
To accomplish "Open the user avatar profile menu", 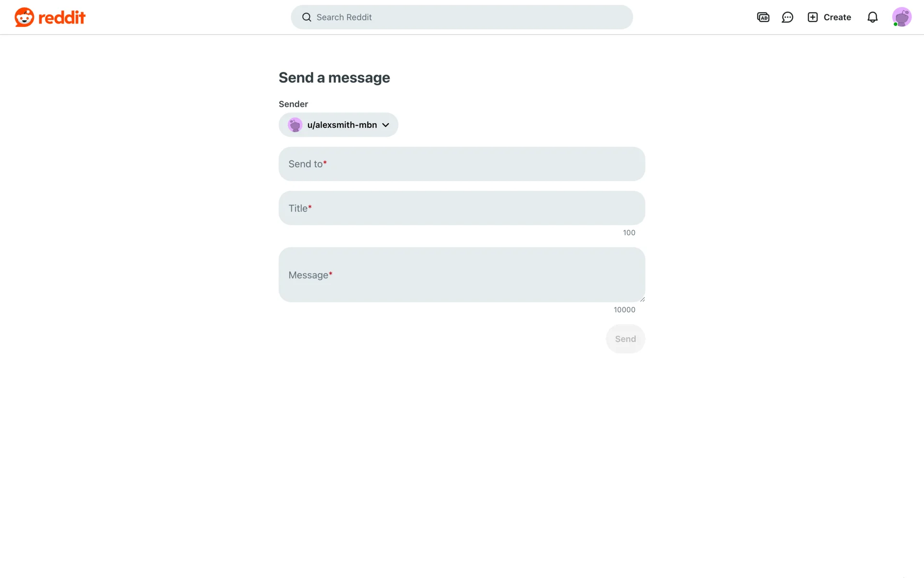I will pos(901,17).
